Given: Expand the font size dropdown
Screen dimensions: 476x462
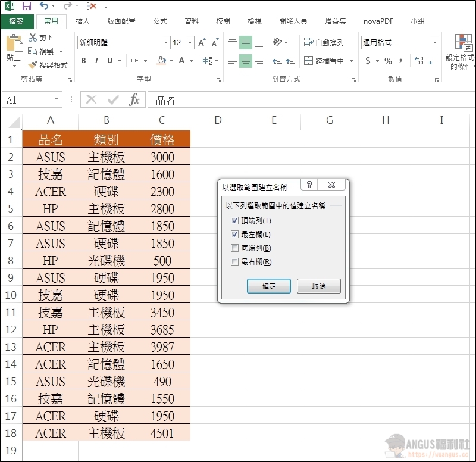Looking at the screenshot, I should (190, 43).
